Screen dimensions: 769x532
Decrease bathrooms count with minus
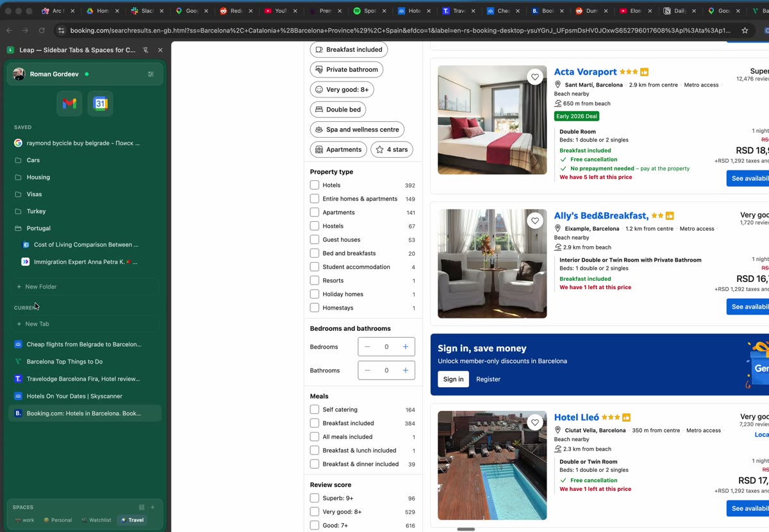367,370
